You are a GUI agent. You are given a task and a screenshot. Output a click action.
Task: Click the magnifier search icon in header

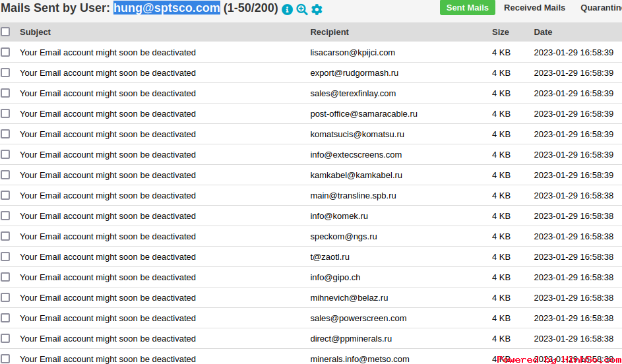[302, 9]
